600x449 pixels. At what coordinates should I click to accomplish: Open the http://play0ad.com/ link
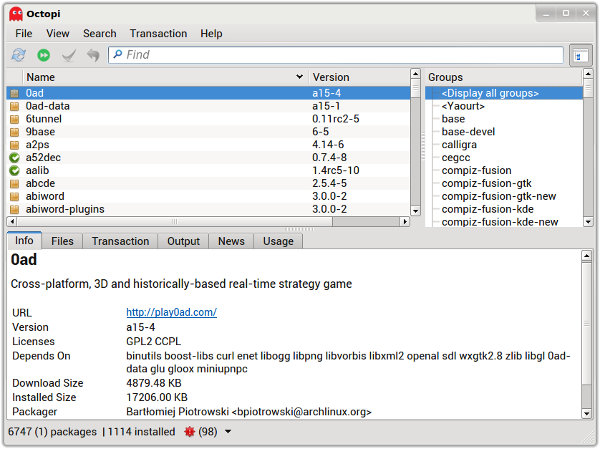click(171, 312)
